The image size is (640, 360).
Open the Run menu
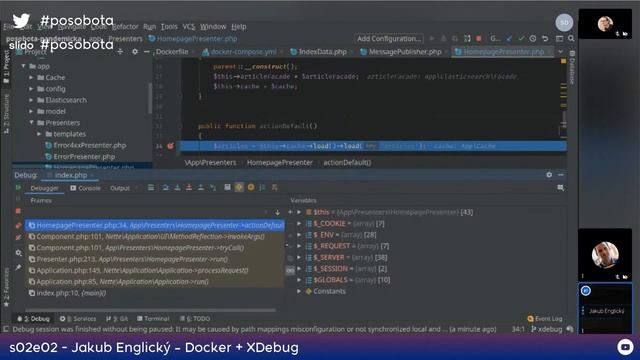149,27
